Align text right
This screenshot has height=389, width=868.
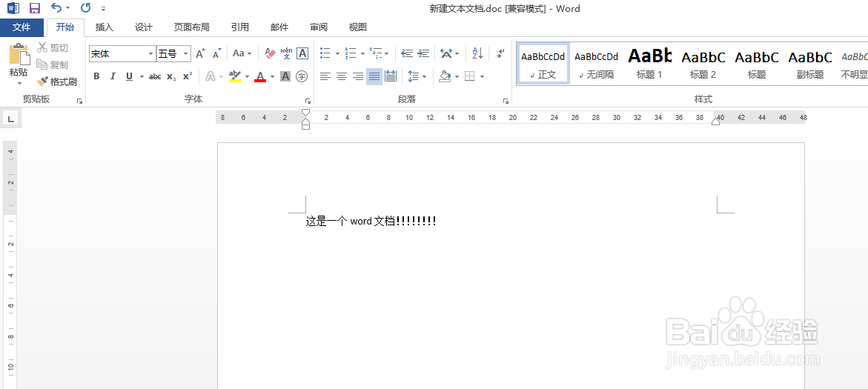358,76
